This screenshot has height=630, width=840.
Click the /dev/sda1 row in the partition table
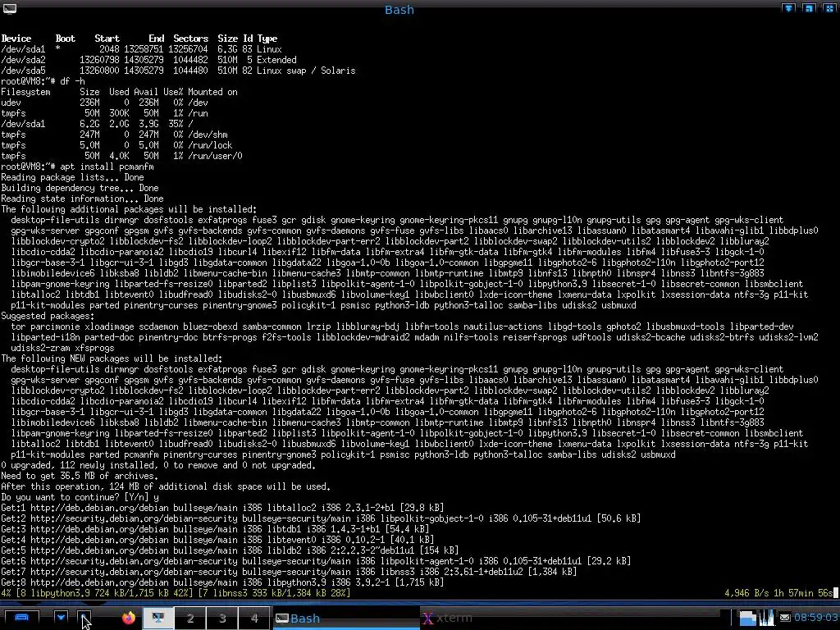[x=141, y=49]
